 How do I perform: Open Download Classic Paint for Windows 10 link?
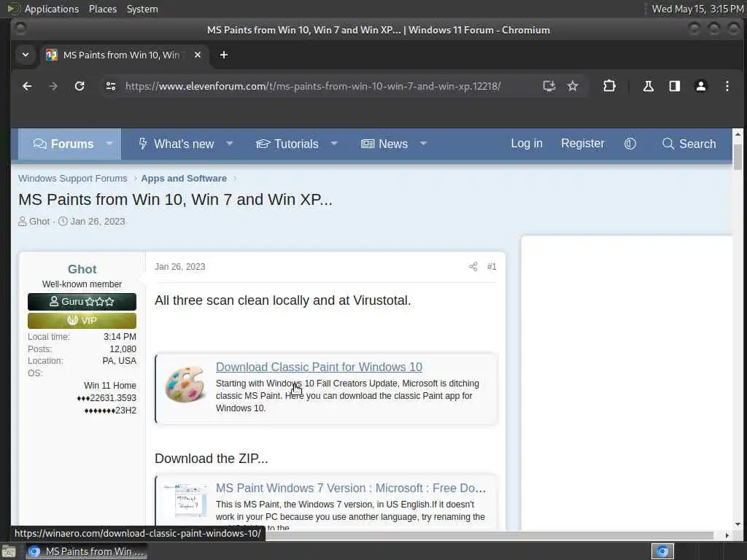tap(320, 367)
